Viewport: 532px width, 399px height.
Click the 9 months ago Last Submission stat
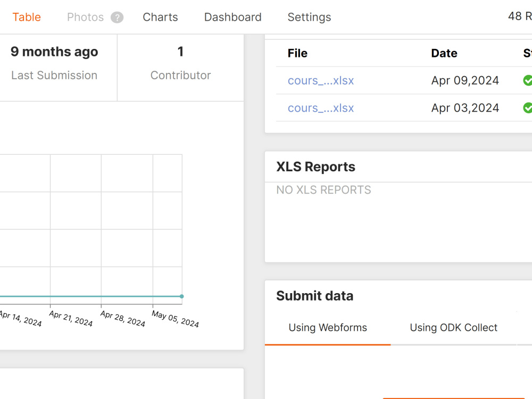[54, 63]
